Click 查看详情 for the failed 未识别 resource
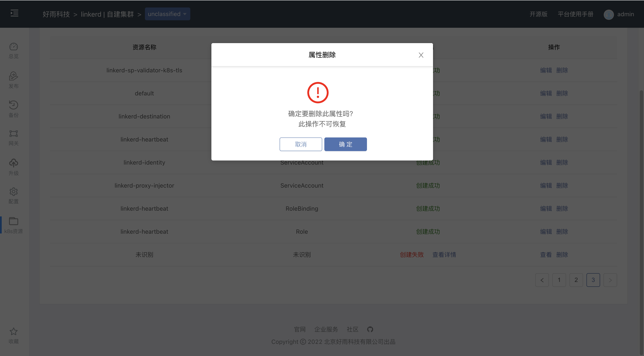The height and width of the screenshot is (356, 644). [444, 254]
